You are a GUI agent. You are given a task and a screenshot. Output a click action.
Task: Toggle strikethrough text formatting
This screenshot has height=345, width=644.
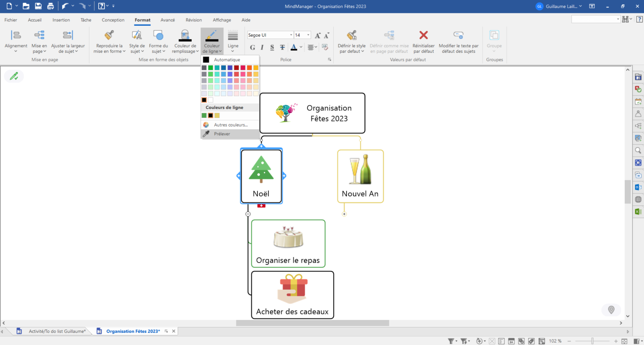[282, 48]
